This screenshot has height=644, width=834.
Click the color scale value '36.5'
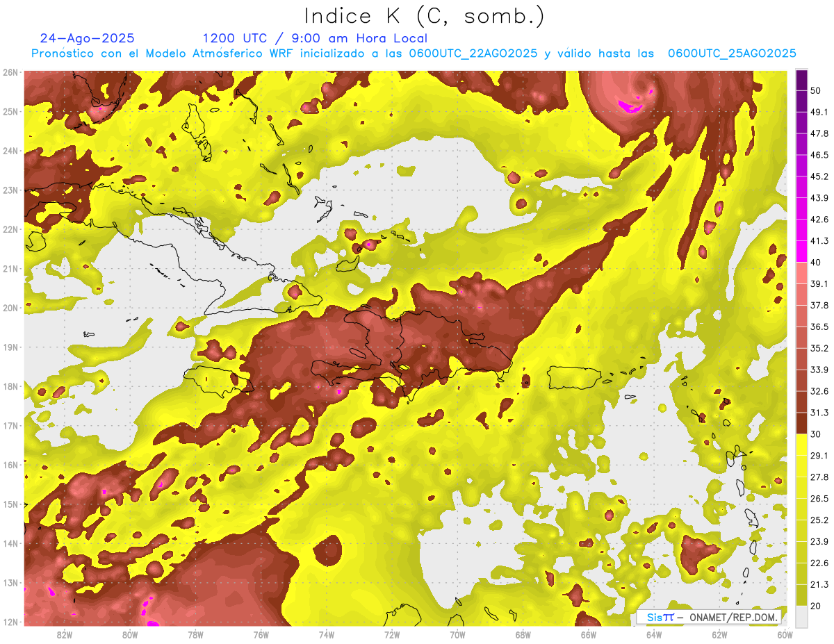pos(819,327)
